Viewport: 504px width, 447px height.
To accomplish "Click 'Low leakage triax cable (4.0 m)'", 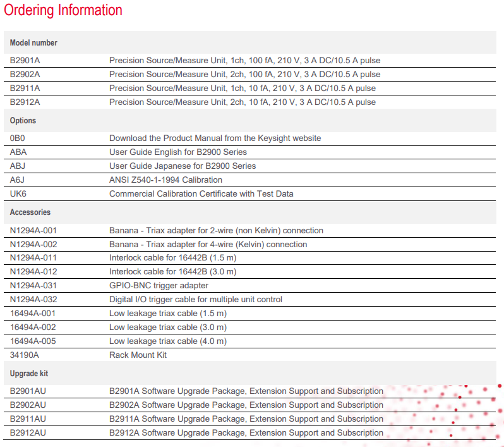I will click(168, 341).
